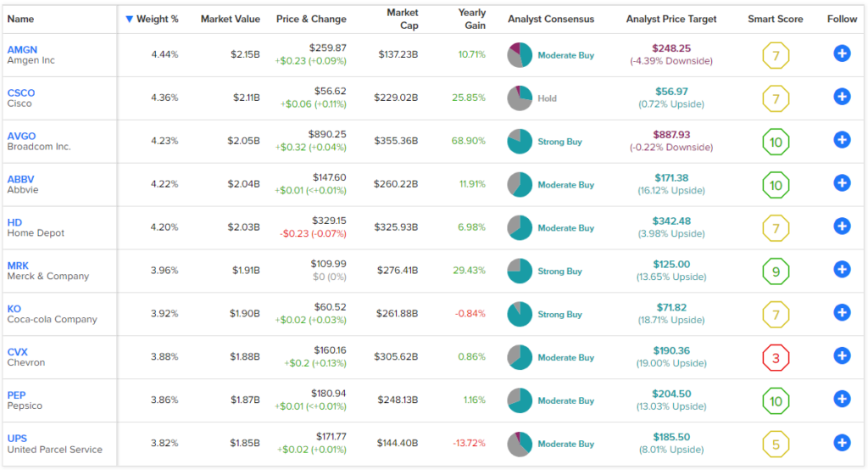Viewport: 868px width, 470px height.
Task: Sort table by Name column header
Action: click(x=20, y=19)
